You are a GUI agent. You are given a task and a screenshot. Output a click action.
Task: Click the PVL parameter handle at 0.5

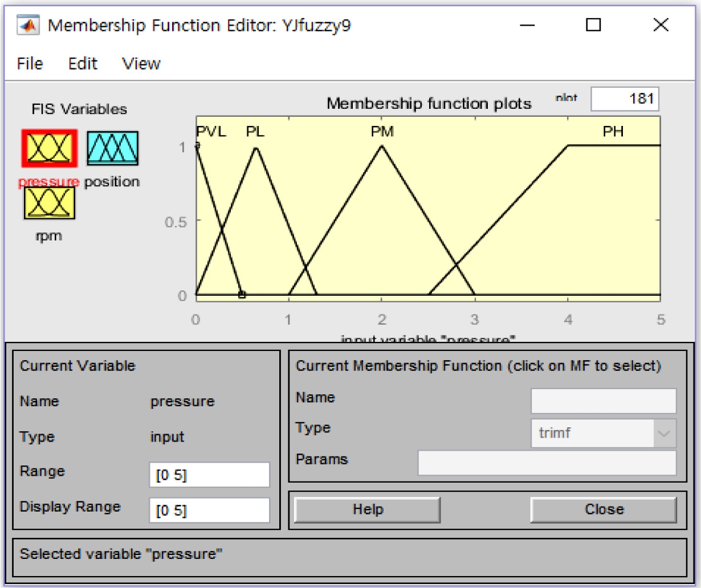click(x=242, y=295)
